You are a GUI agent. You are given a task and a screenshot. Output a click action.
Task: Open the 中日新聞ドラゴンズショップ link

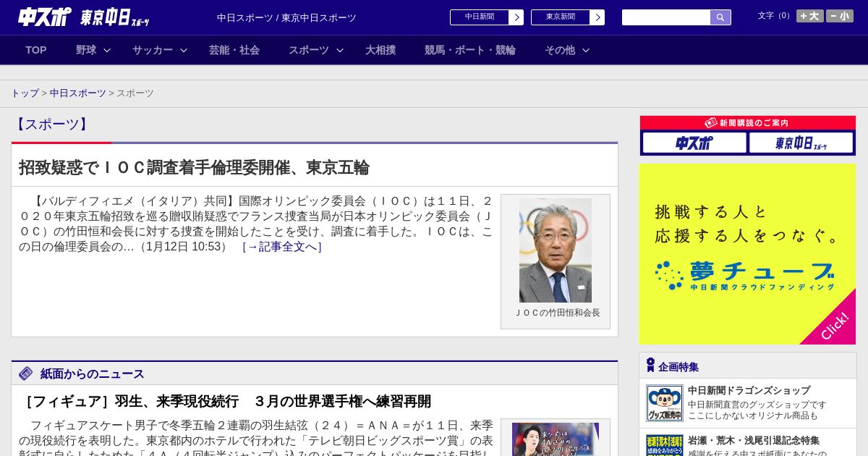[x=749, y=390]
